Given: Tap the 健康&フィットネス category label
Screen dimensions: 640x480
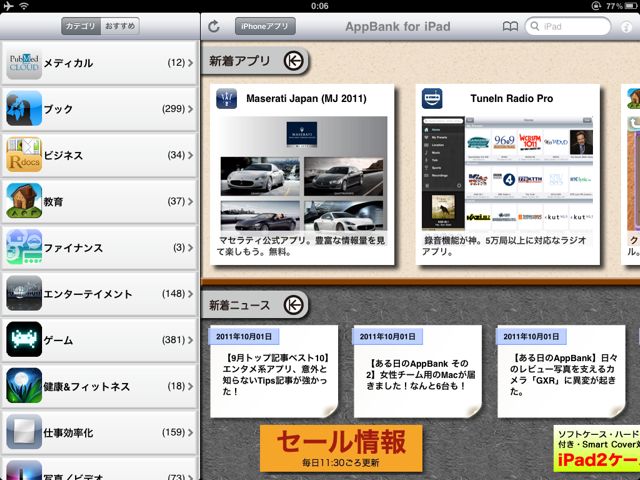Looking at the screenshot, I should (87, 386).
